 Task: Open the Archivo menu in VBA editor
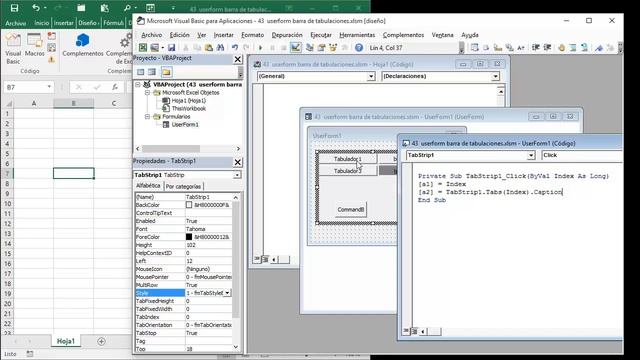151,35
